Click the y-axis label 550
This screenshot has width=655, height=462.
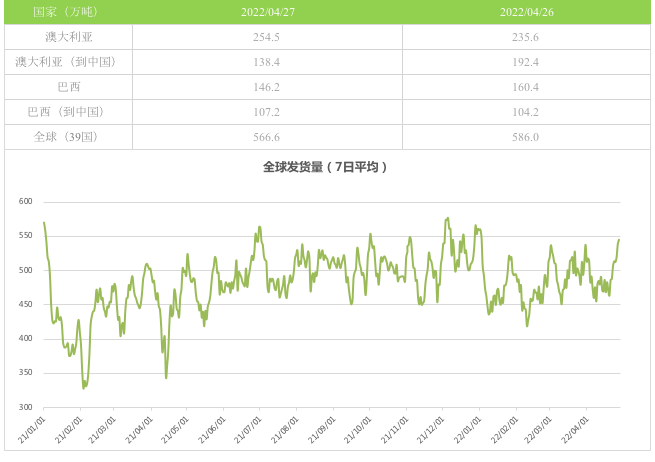coord(25,236)
